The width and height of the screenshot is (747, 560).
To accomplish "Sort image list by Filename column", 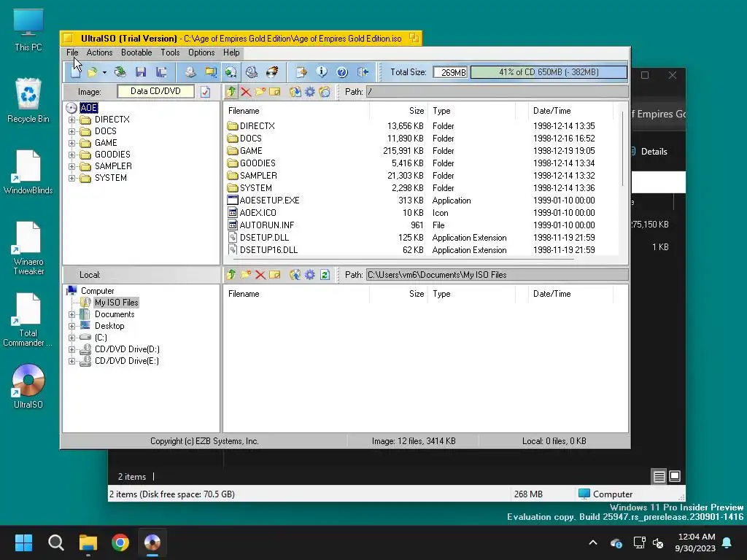I will [296, 111].
